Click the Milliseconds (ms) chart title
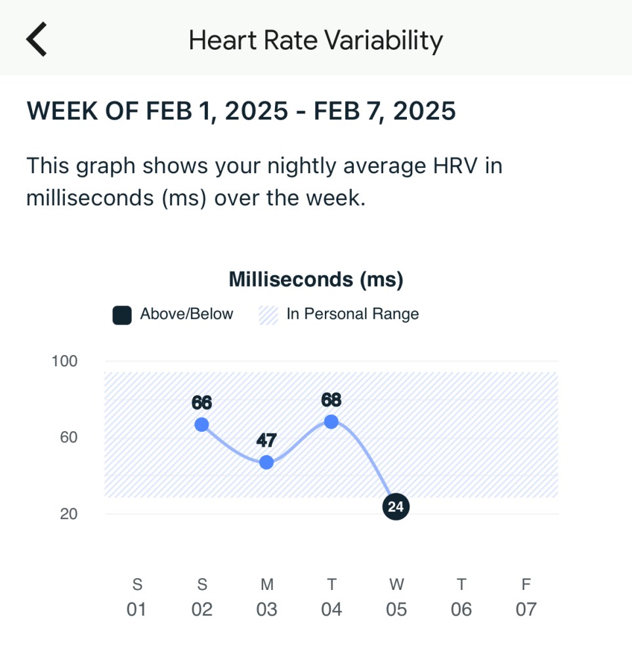 (x=316, y=280)
